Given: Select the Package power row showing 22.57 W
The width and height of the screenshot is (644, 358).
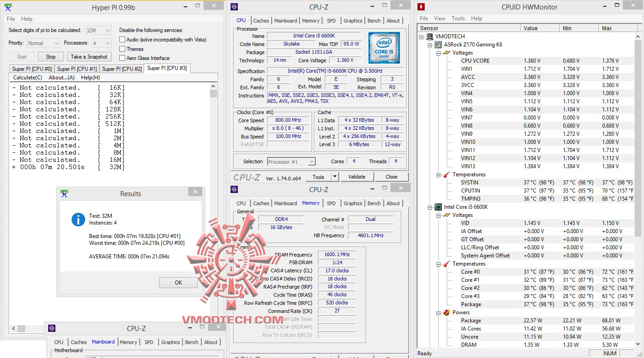Looking at the screenshot, I should (526, 321).
